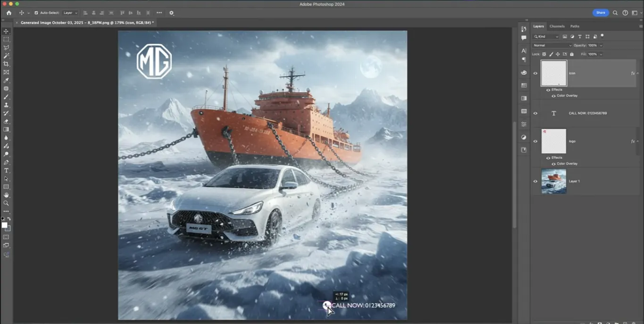
Task: Toggle visibility of the icon layer
Action: point(535,73)
